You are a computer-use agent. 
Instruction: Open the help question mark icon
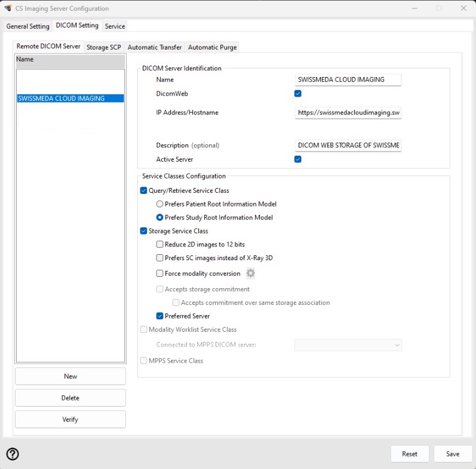point(13,453)
